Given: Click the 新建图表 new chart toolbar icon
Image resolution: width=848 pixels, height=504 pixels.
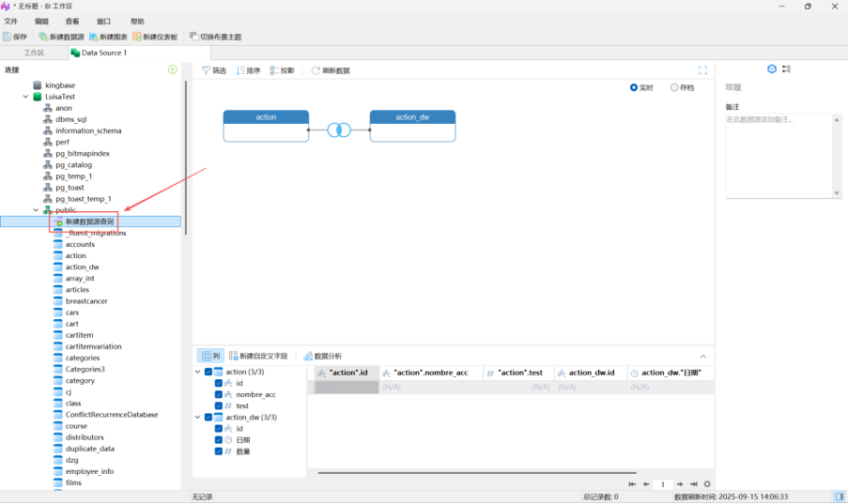Looking at the screenshot, I should point(94,37).
